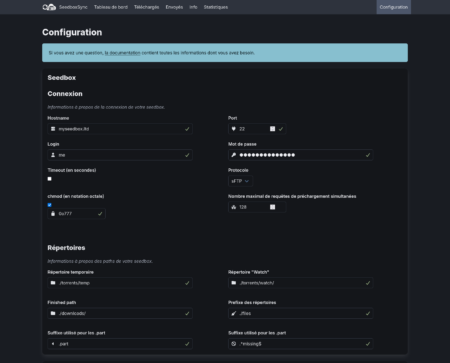
Task: Open Téléchargés menu item
Action: click(146, 7)
